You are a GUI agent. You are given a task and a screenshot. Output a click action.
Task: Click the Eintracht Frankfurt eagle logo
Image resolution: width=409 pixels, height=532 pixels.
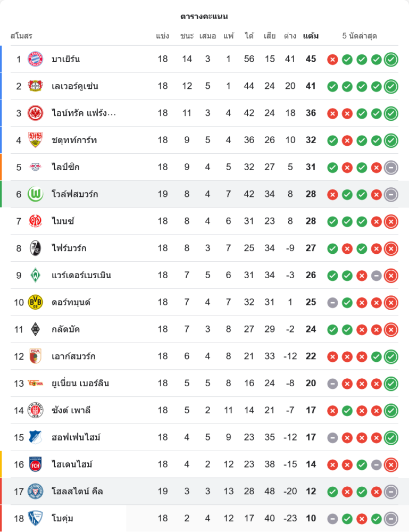(x=36, y=113)
